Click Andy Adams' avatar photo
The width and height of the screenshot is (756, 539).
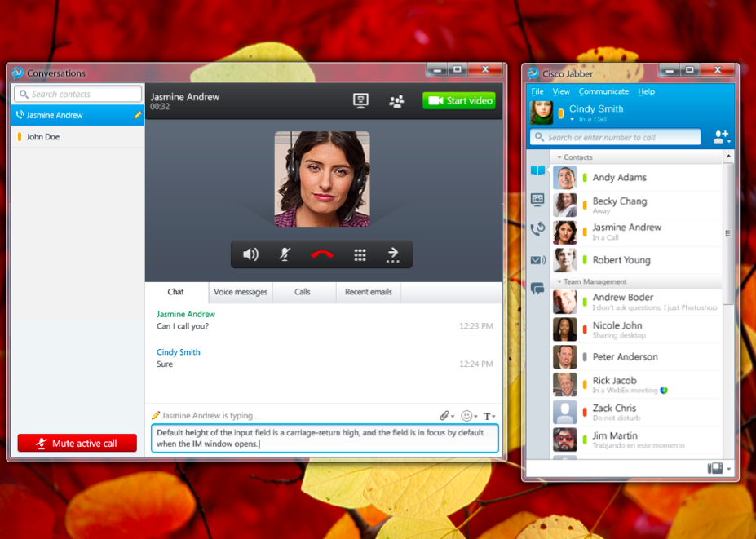(564, 178)
